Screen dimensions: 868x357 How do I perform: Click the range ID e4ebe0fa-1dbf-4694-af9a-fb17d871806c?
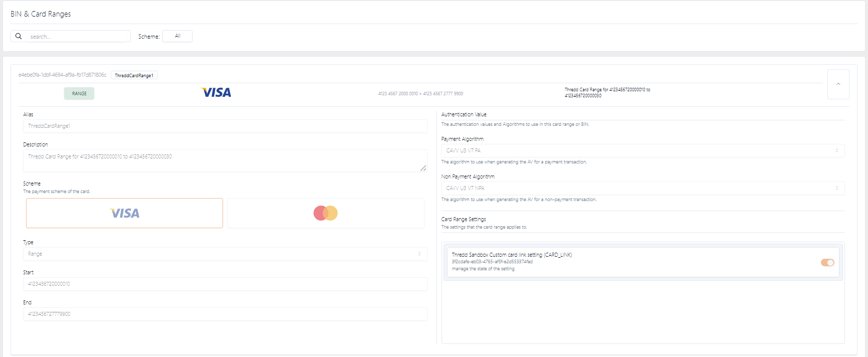63,75
